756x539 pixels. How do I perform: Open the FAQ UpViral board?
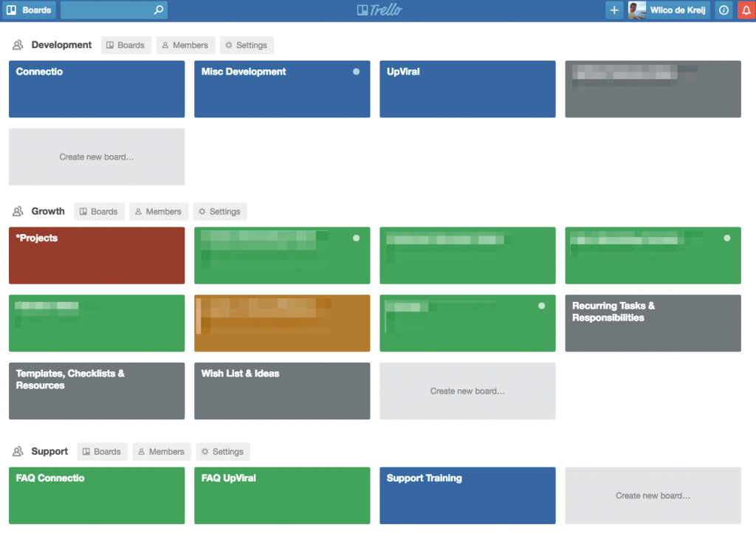tap(282, 495)
